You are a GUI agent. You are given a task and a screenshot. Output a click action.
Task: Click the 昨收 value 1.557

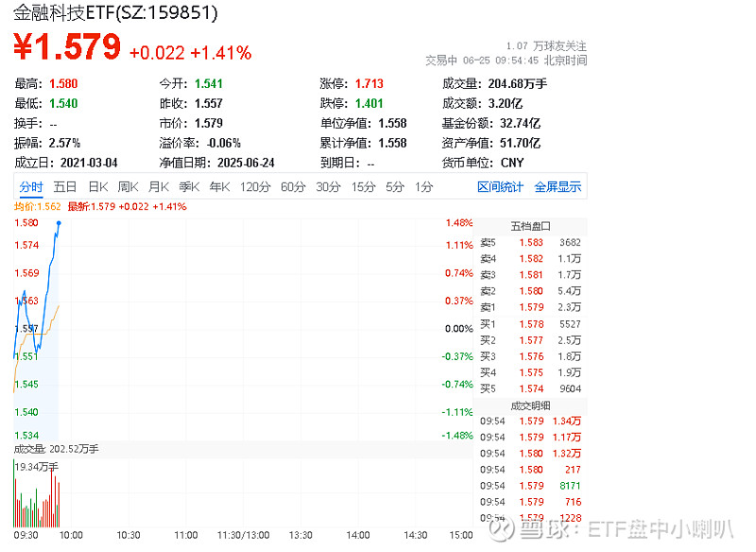pos(209,104)
